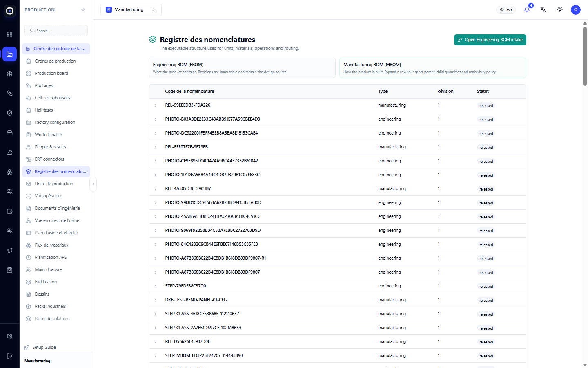Open the settings gear icon in left rail
The image size is (588, 368).
pyautogui.click(x=10, y=336)
